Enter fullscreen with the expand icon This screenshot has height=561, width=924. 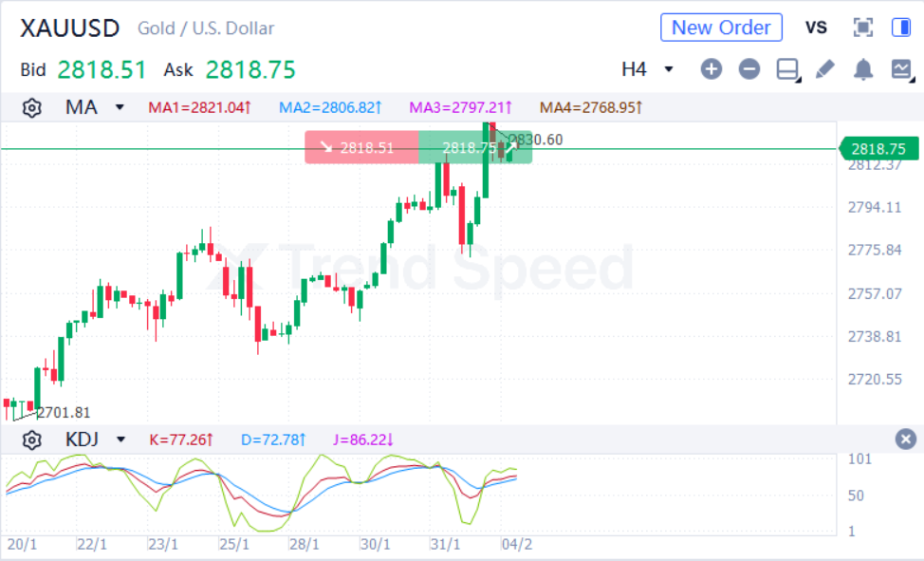[861, 28]
